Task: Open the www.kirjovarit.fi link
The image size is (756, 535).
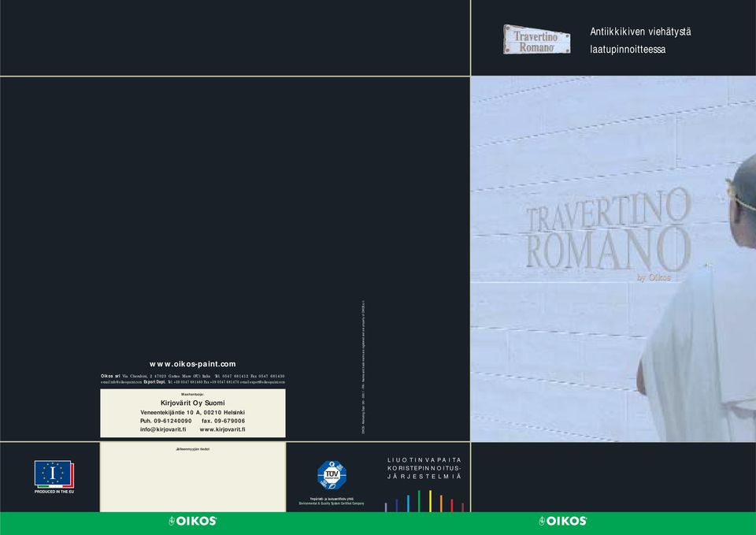Action: pyautogui.click(x=222, y=429)
